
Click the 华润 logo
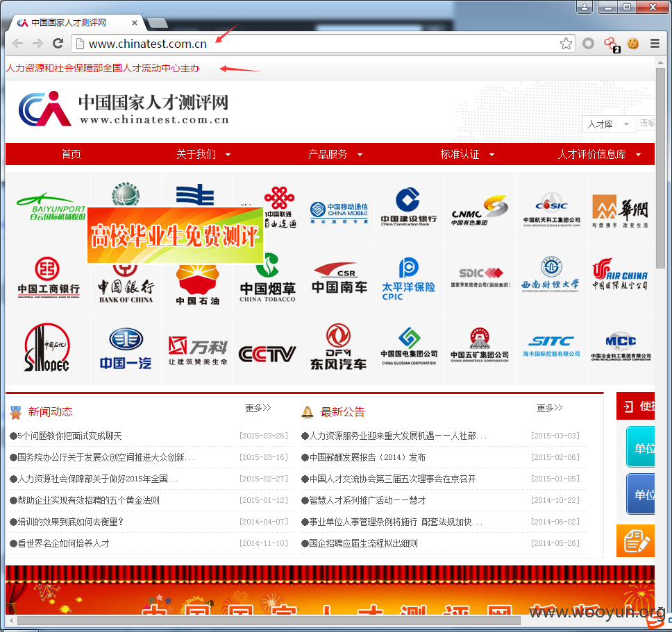click(x=620, y=211)
